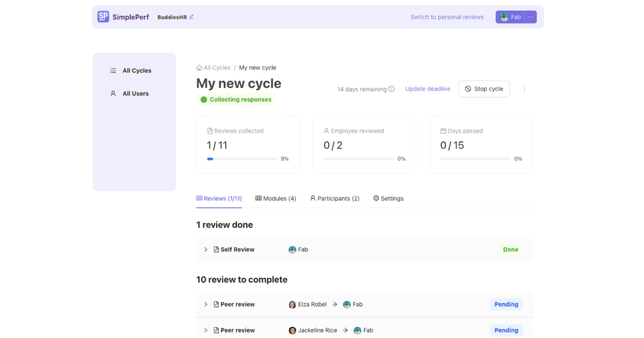
Task: Switch to the Reviews (1/11) tab
Action: (219, 199)
